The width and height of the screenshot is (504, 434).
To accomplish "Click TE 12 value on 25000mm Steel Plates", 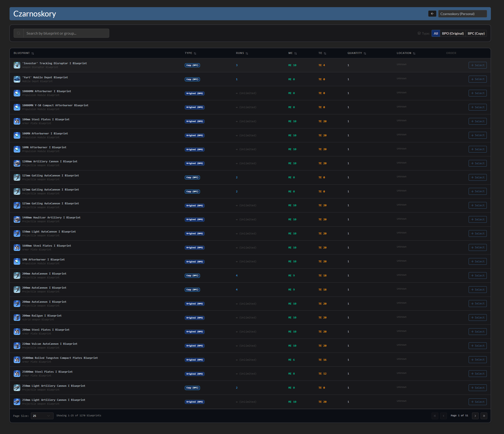I will click(322, 374).
